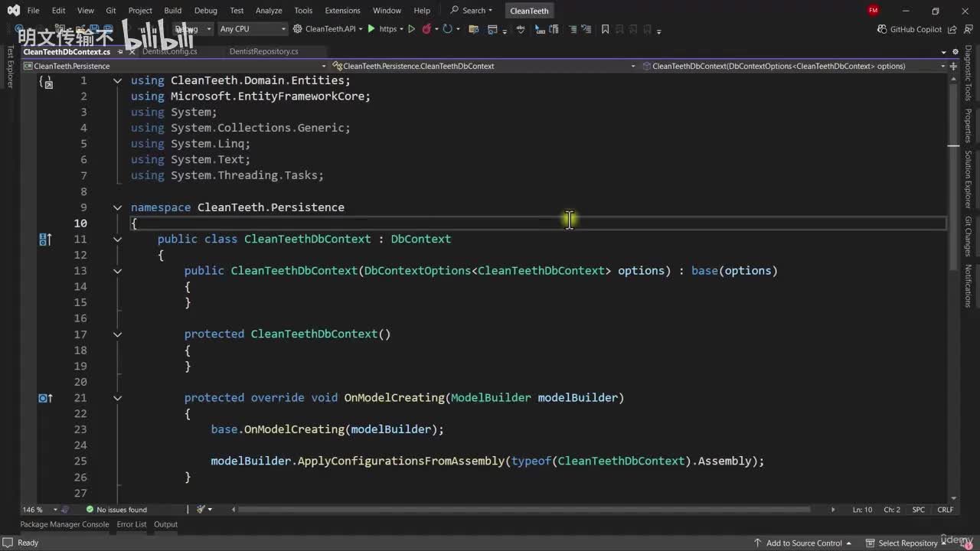Toggle pin on CleanTeethDbContext.cs tab
This screenshot has width=980, height=551.
(119, 52)
